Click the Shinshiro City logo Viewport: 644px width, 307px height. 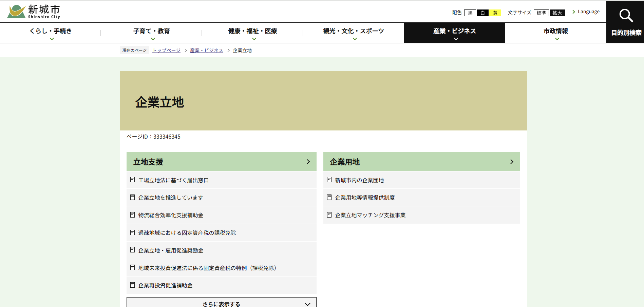[34, 12]
